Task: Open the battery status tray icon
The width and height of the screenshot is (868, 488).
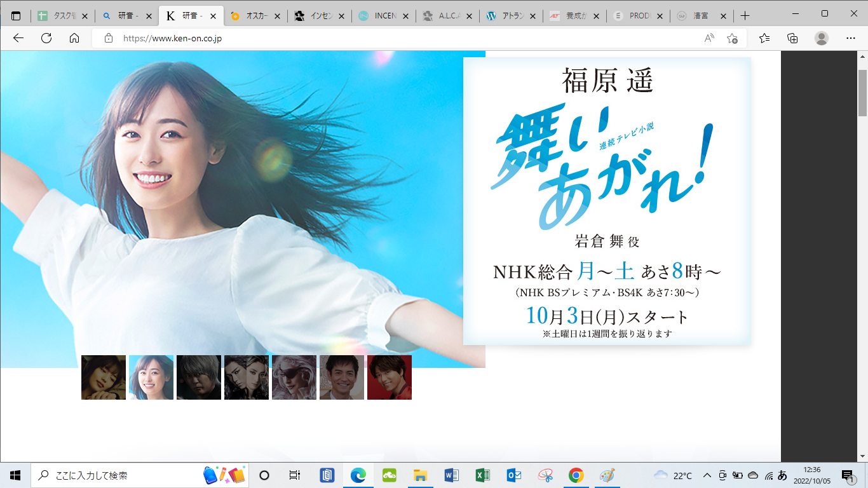Action: click(738, 475)
